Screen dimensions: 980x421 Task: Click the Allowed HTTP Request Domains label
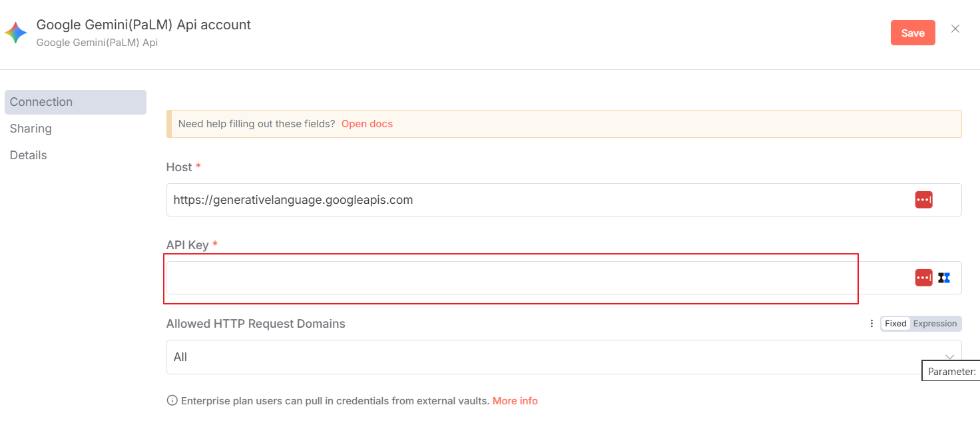[x=256, y=324]
